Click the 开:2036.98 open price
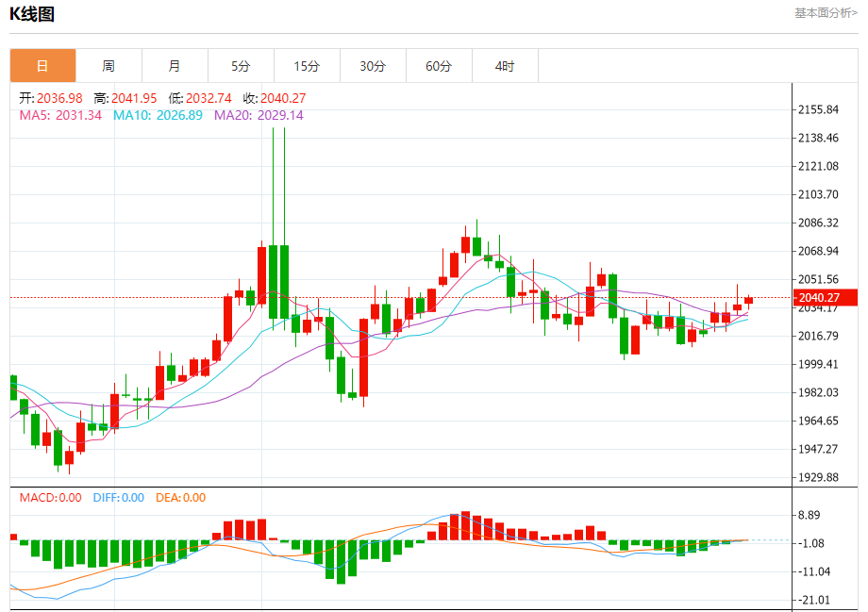 [51, 98]
